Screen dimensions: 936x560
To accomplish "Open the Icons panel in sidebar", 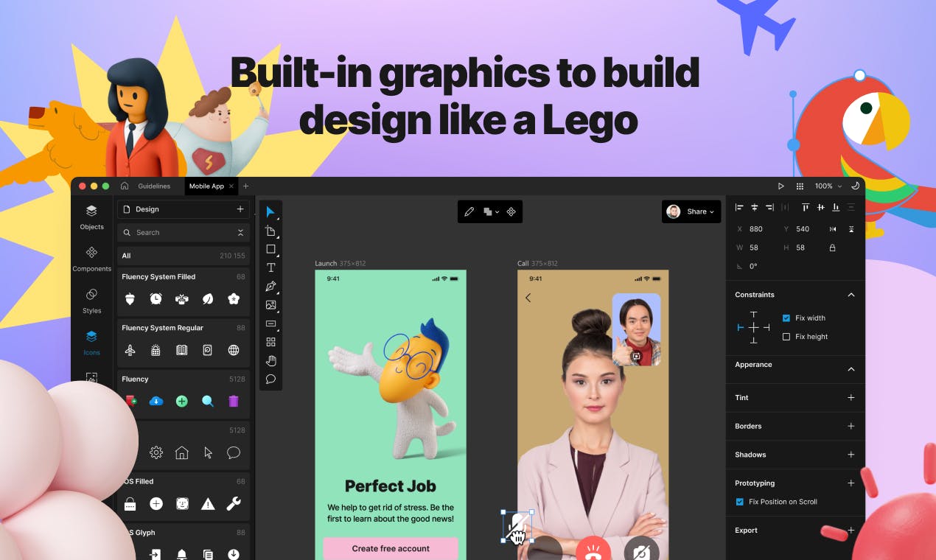I will (91, 343).
